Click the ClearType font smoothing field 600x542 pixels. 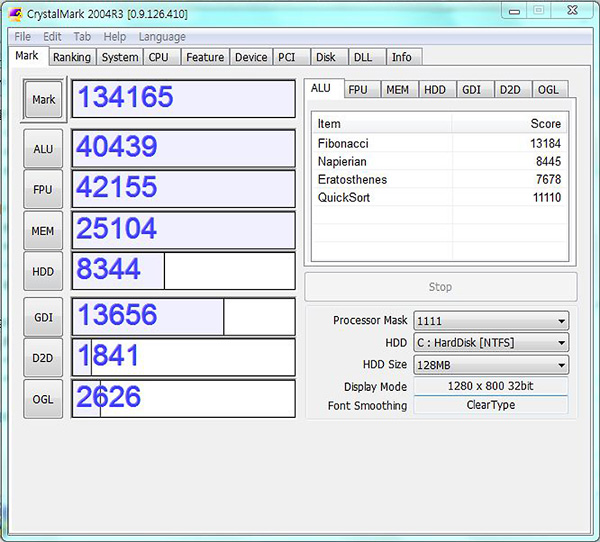pyautogui.click(x=491, y=405)
